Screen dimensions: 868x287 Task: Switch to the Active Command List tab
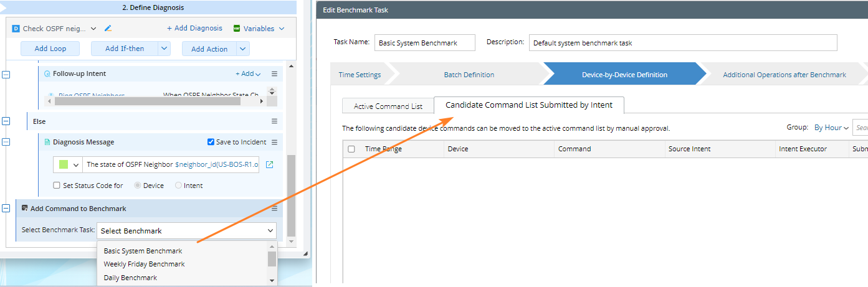point(388,106)
